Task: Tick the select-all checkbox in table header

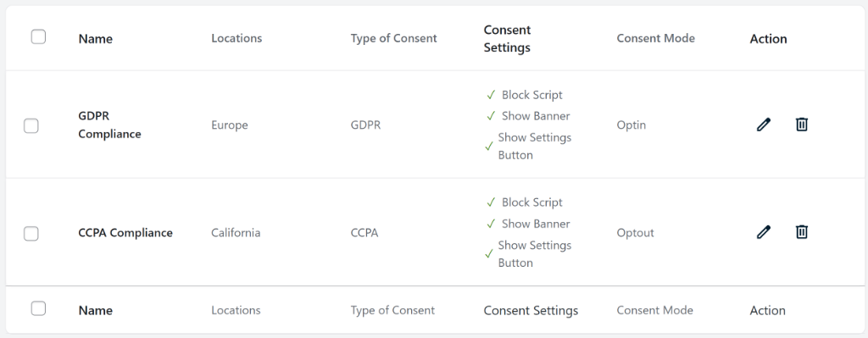Action: pos(38,37)
